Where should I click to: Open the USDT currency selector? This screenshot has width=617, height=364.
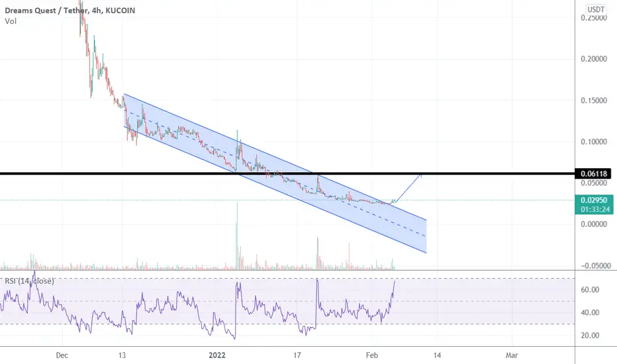click(596, 9)
